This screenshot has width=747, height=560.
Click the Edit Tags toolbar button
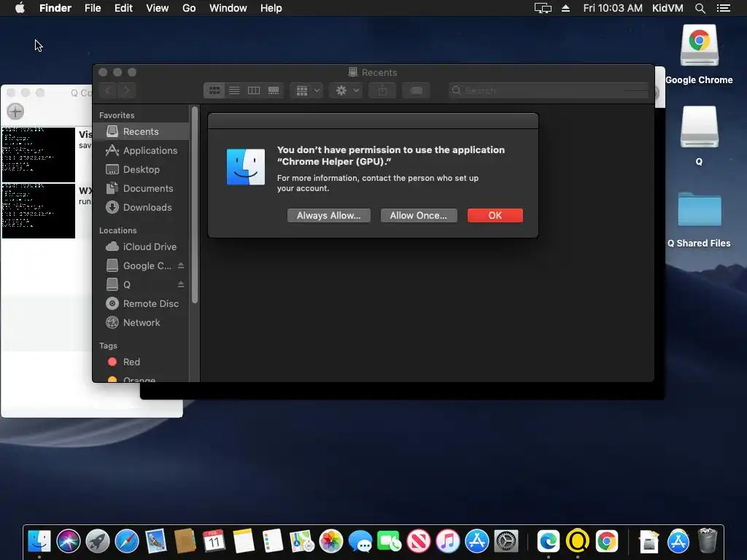pos(416,90)
